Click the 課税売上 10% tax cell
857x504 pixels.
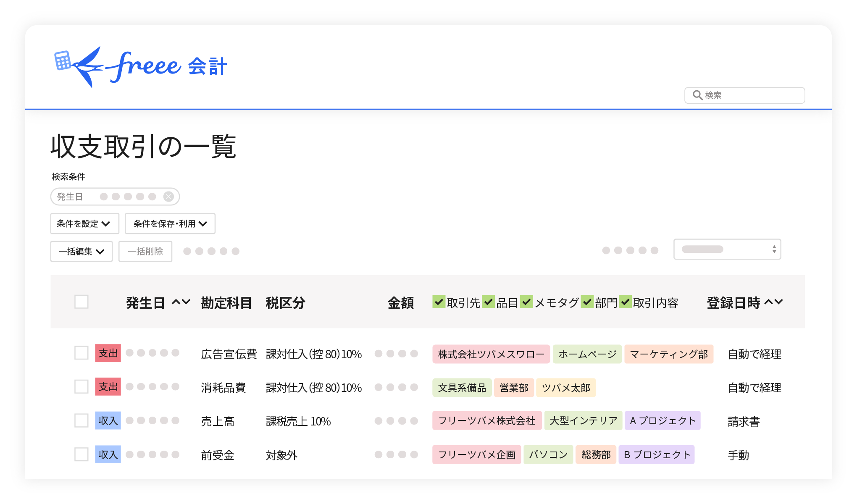[298, 421]
